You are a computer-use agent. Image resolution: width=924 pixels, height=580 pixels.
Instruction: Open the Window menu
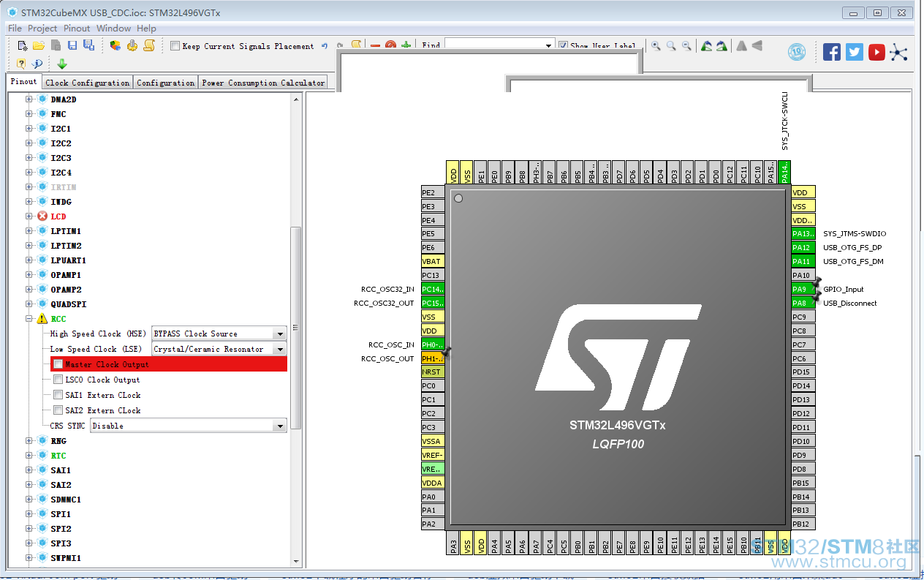coord(113,28)
